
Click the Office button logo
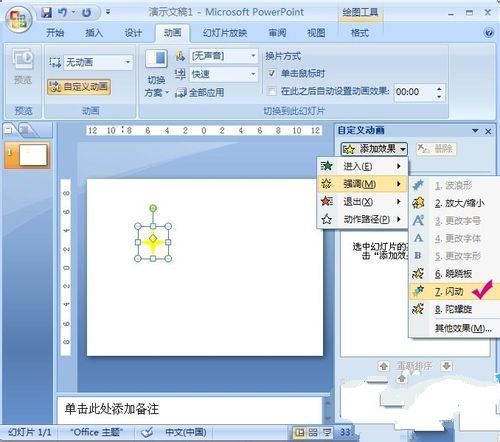coord(19,19)
